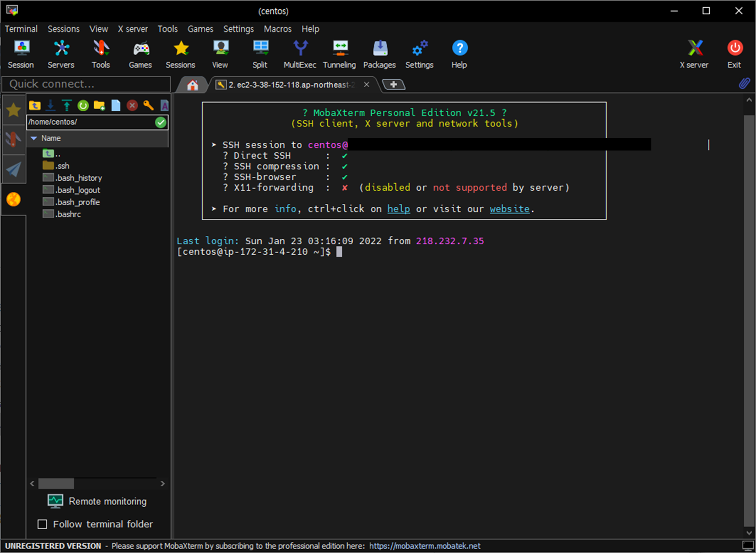
Task: Open the Settings menu
Action: coord(239,29)
